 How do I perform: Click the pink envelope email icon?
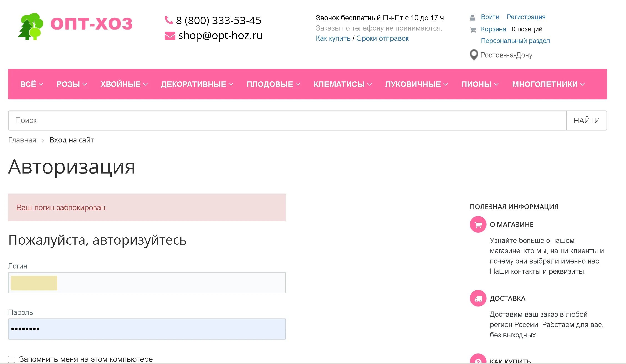click(x=170, y=36)
